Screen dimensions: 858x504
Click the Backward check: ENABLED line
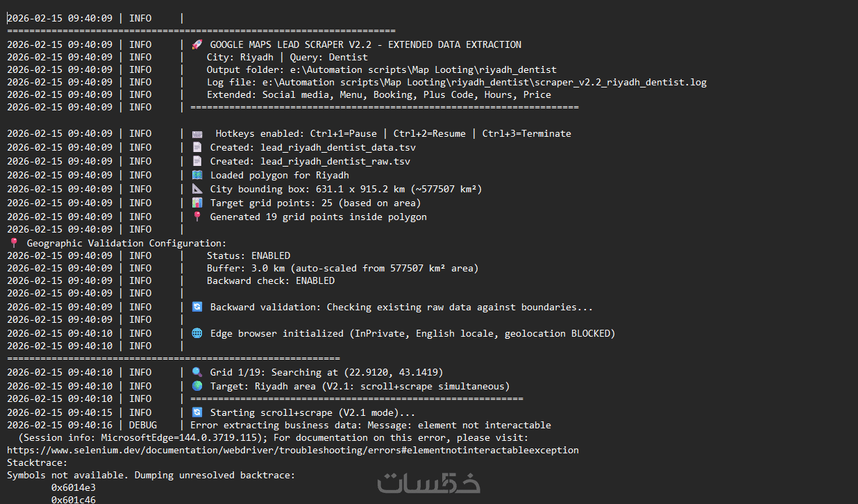click(270, 280)
